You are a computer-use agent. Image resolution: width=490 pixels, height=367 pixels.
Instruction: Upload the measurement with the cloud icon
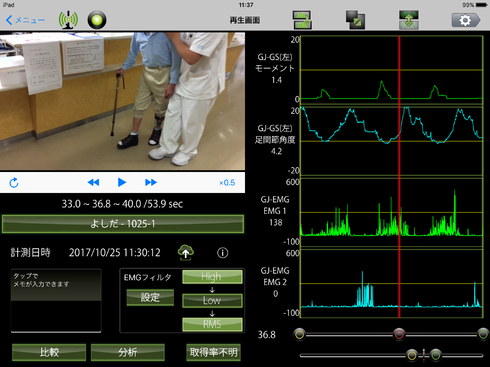(186, 252)
